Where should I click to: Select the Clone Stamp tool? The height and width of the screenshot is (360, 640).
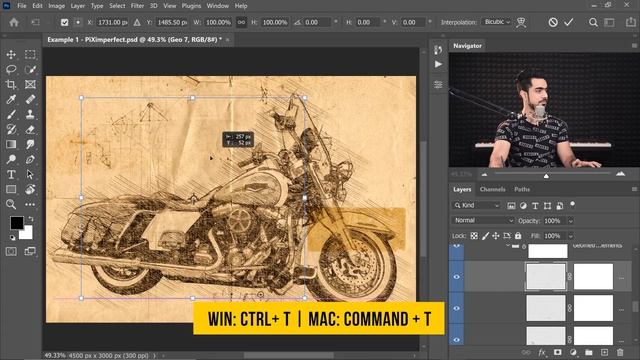coord(30,114)
